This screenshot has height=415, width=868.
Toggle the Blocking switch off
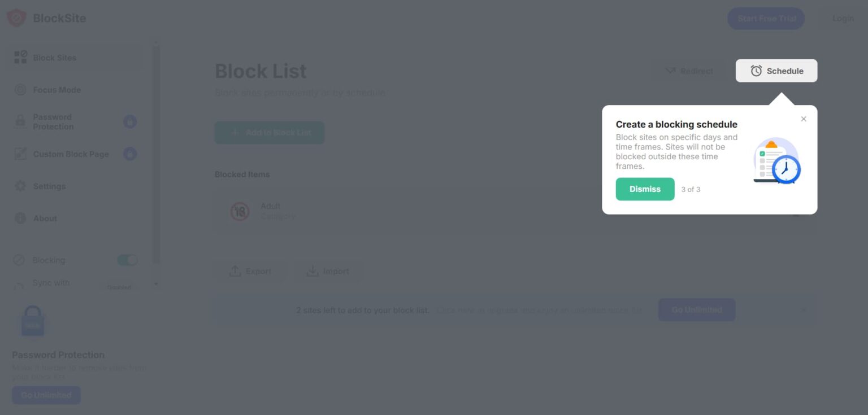pyautogui.click(x=127, y=260)
